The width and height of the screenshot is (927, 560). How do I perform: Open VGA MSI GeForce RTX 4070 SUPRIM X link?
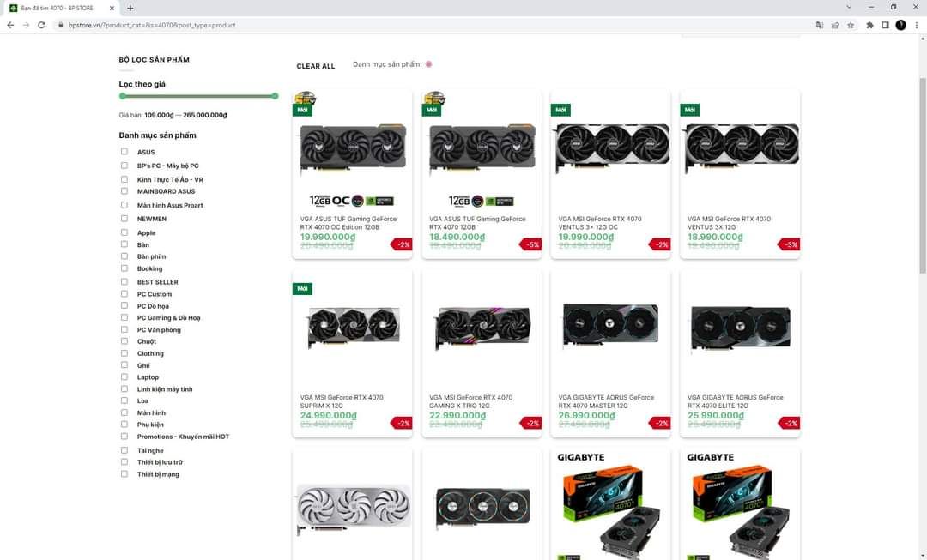(342, 401)
